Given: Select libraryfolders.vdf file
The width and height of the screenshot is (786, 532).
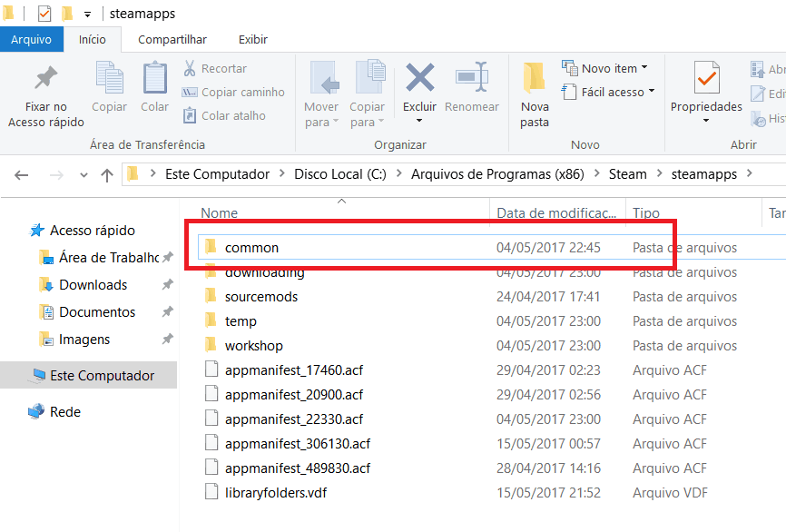Looking at the screenshot, I should click(276, 493).
